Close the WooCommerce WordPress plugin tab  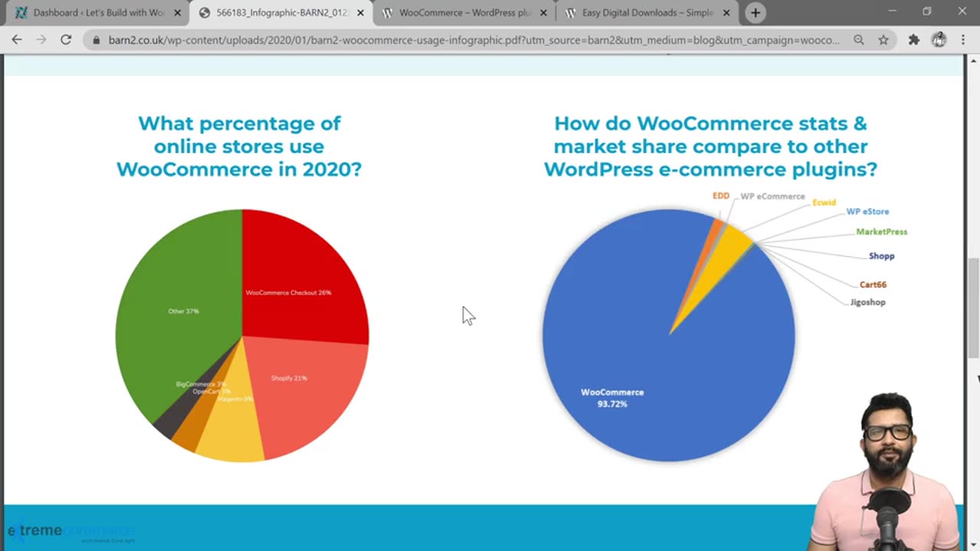tap(544, 13)
